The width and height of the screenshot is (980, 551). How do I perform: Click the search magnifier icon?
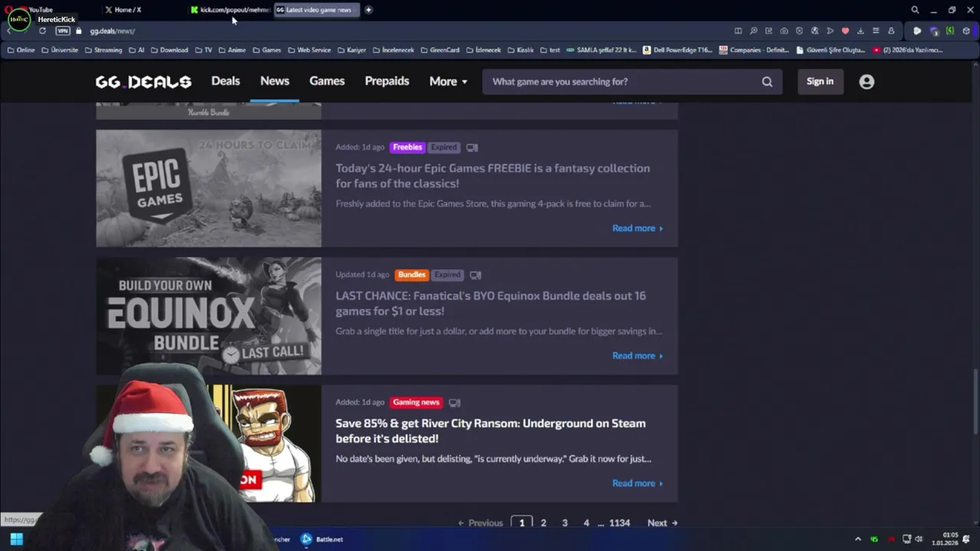pos(767,82)
